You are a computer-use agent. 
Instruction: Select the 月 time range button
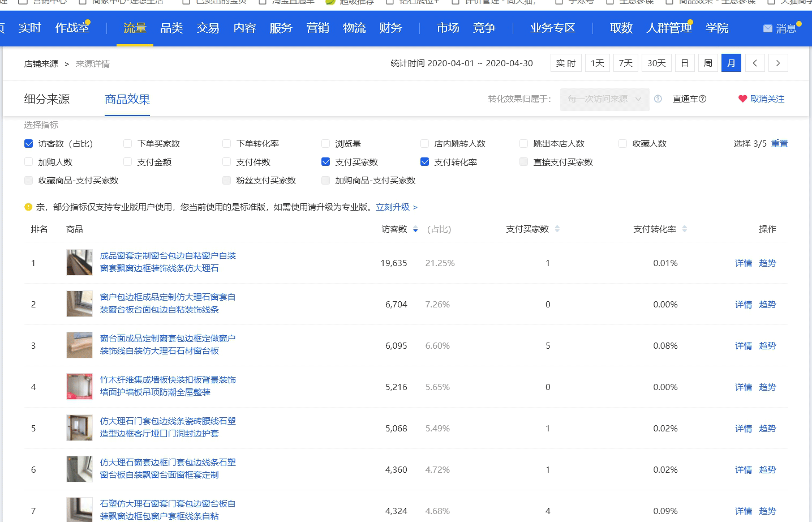[731, 63]
